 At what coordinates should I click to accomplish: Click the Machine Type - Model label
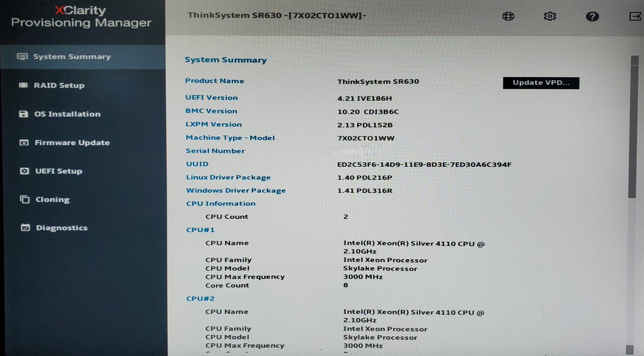(x=230, y=138)
